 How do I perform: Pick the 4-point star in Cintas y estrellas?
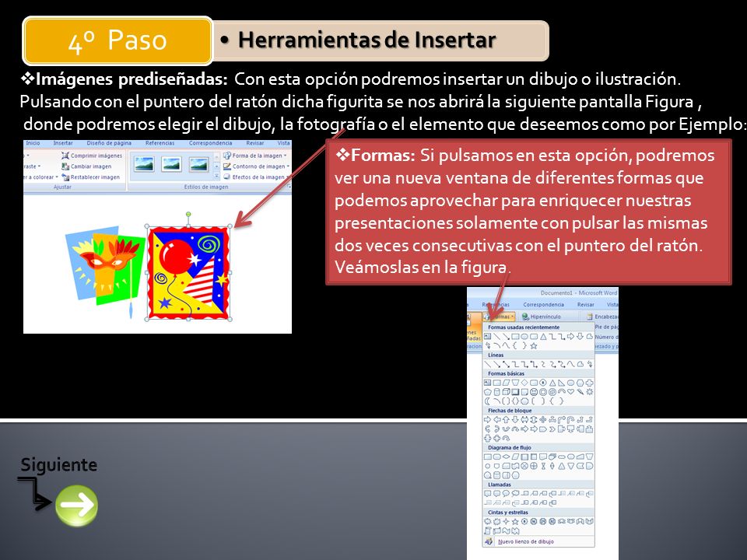506,521
